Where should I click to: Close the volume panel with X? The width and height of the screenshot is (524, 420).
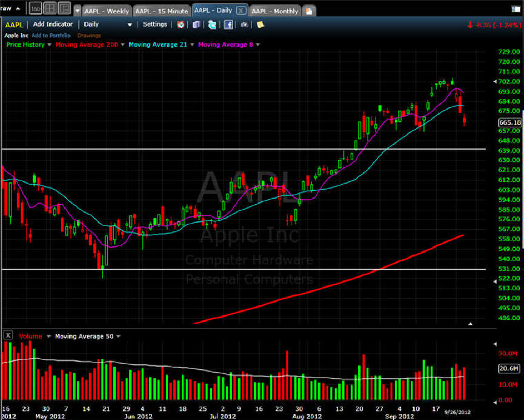8,335
